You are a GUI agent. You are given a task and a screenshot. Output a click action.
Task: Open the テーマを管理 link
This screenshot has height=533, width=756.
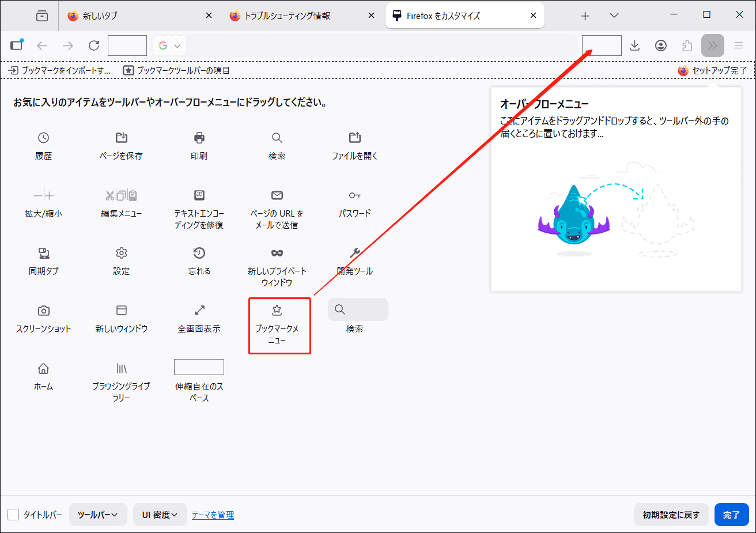[213, 515]
